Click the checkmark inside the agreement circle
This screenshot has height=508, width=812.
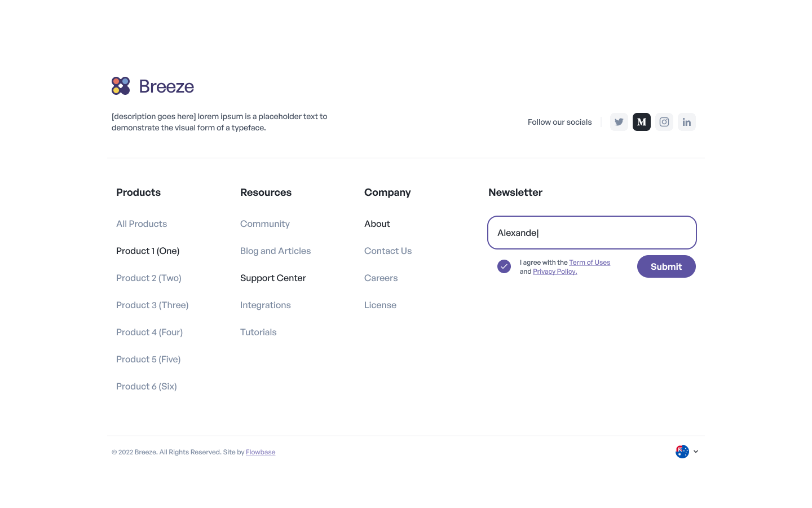tap(504, 266)
